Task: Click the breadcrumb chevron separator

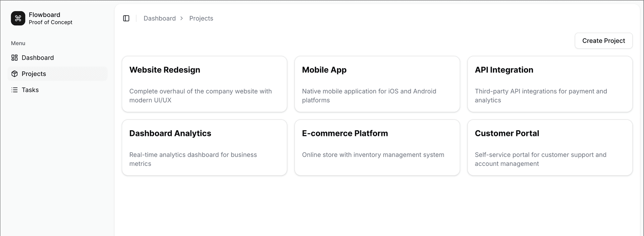Action: click(x=181, y=18)
